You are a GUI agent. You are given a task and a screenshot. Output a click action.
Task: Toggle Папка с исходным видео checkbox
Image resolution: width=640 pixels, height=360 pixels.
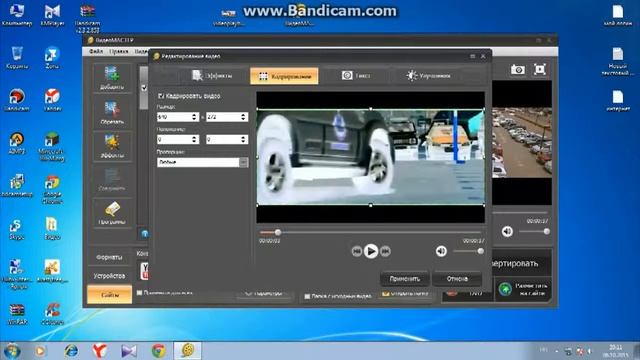coord(307,296)
